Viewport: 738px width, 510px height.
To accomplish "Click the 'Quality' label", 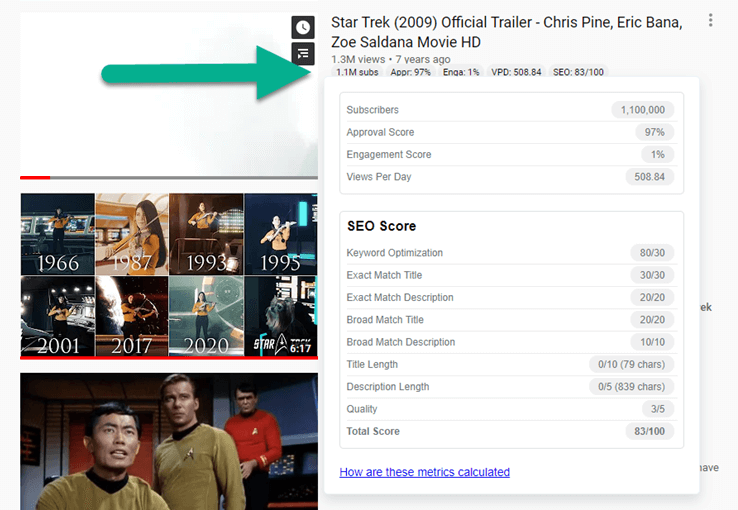I will pos(361,409).
